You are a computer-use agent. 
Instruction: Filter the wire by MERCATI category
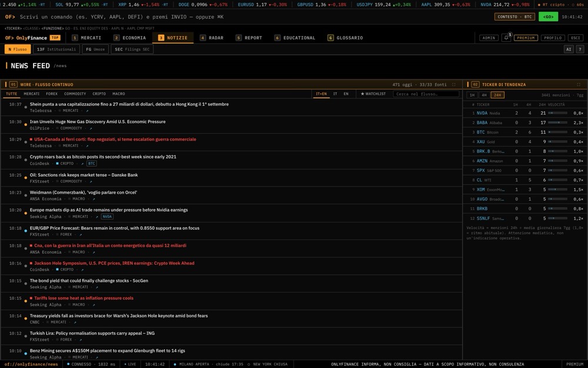coord(32,94)
